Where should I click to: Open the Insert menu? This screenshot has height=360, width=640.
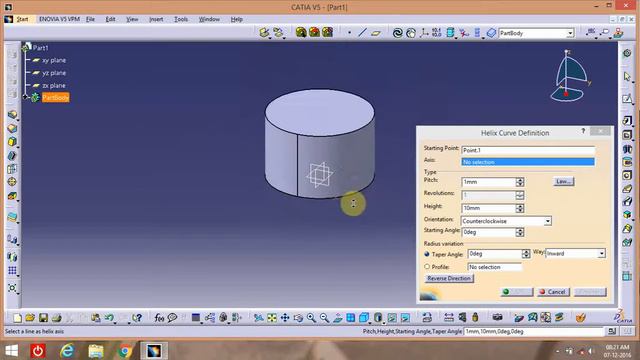point(156,19)
